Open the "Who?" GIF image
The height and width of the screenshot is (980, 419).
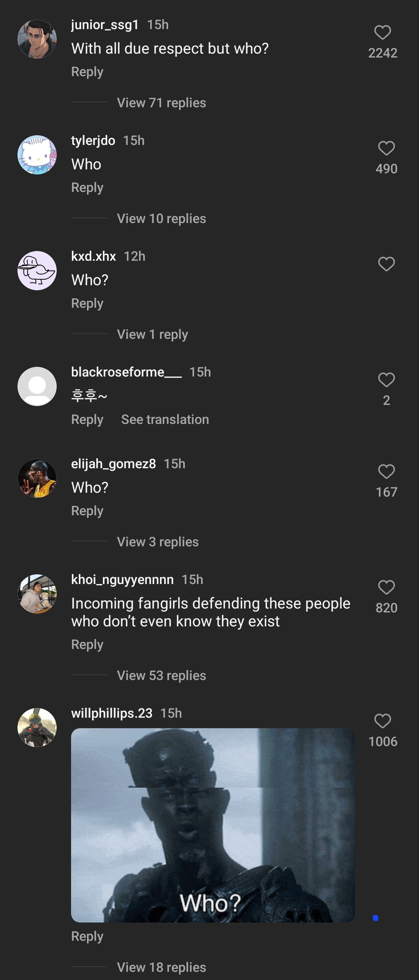tap(213, 825)
